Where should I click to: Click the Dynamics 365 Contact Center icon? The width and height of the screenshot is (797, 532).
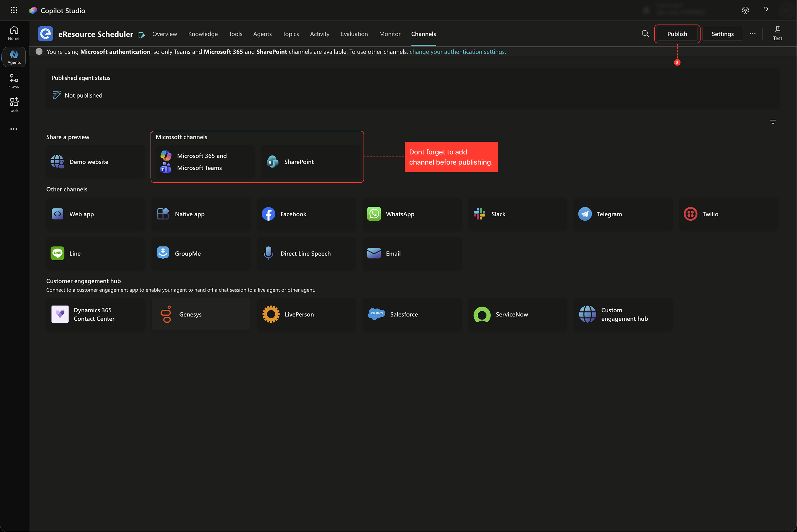point(60,314)
